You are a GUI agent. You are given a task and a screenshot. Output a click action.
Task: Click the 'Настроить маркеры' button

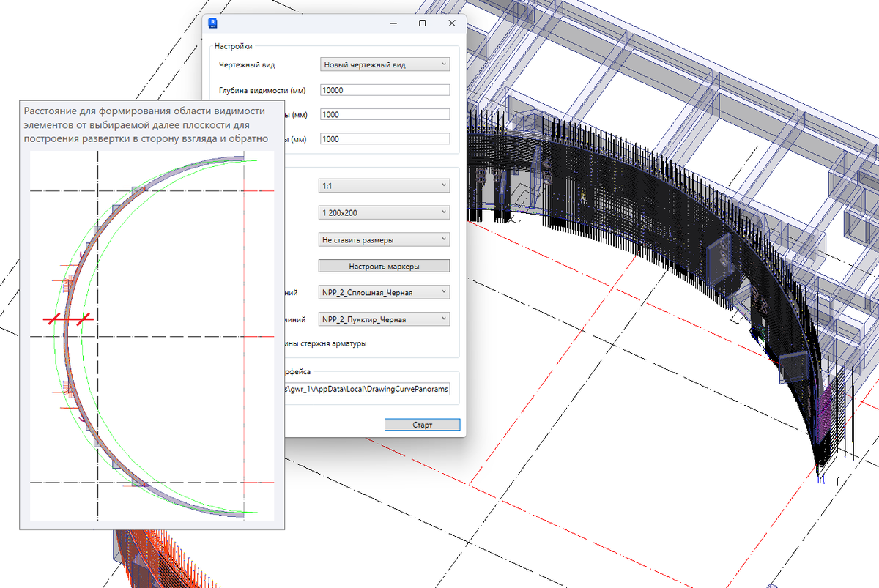(x=385, y=266)
